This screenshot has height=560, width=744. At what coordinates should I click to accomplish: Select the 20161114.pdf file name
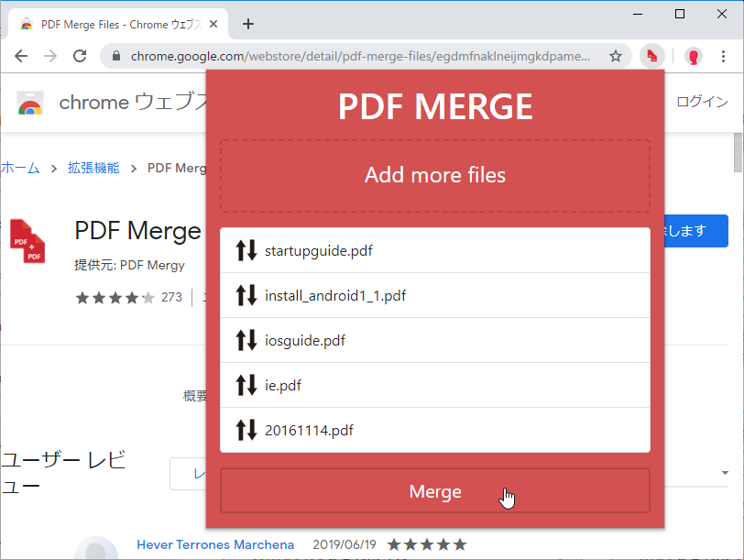309,431
